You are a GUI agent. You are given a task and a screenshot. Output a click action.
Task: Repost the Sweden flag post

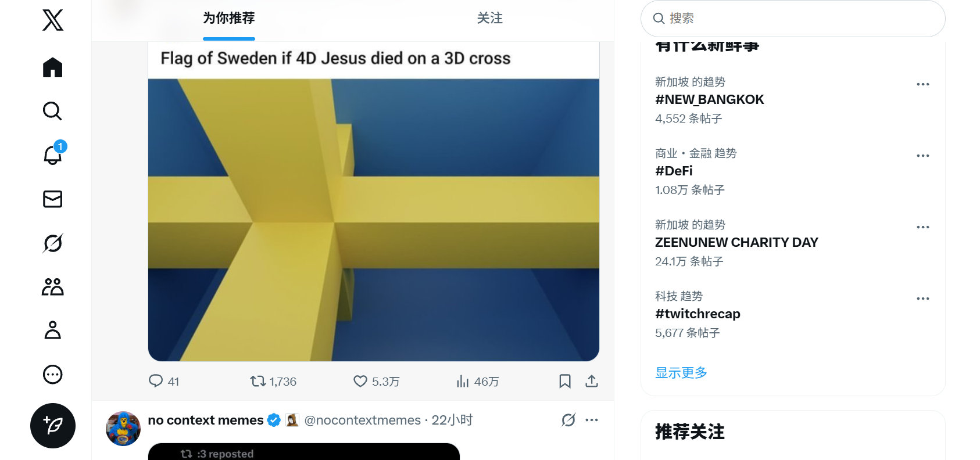click(x=258, y=382)
